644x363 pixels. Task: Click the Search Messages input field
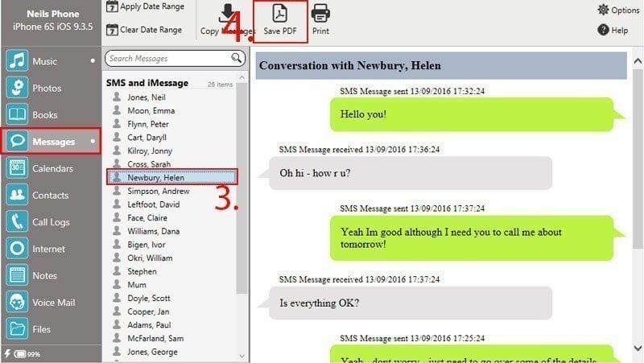click(x=168, y=58)
